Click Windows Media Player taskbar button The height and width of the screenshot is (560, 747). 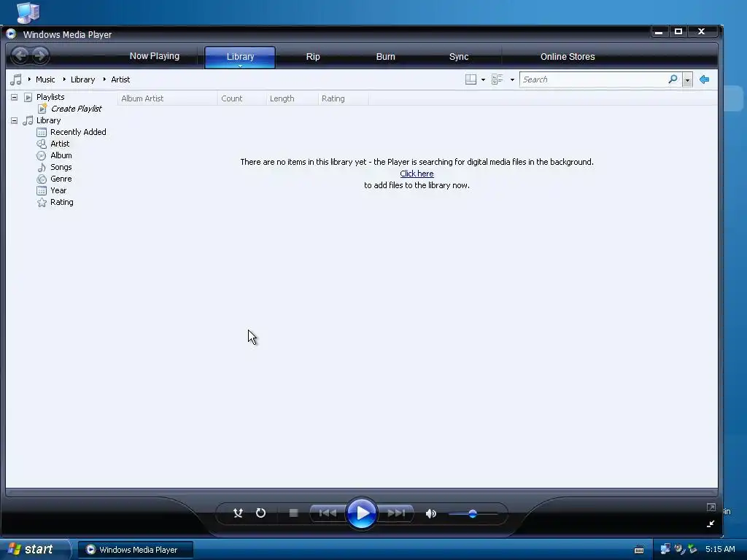[x=136, y=550]
